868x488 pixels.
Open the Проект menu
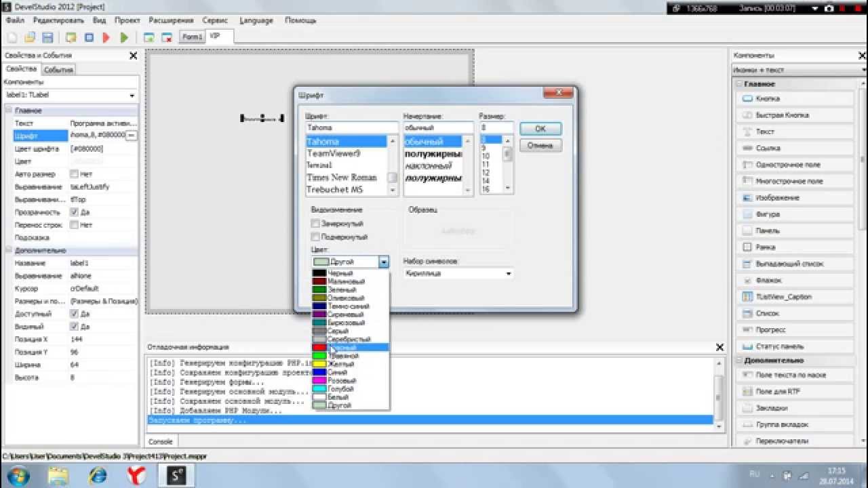click(127, 20)
